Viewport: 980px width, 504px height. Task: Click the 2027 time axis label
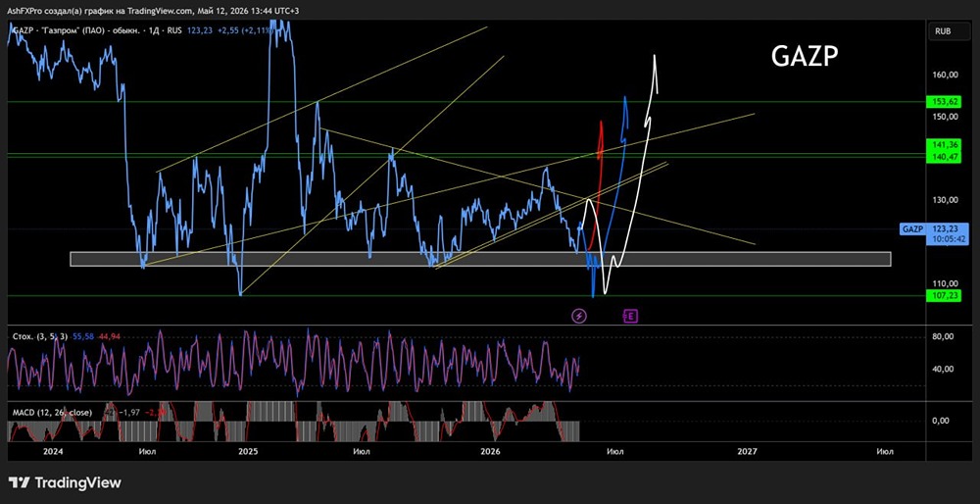pos(748,451)
